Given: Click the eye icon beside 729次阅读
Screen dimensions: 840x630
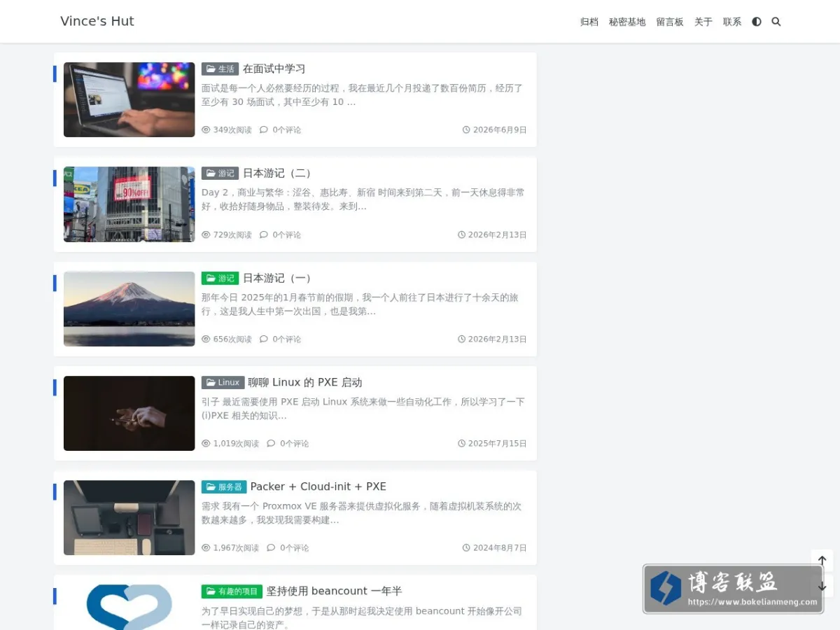Looking at the screenshot, I should coord(206,234).
